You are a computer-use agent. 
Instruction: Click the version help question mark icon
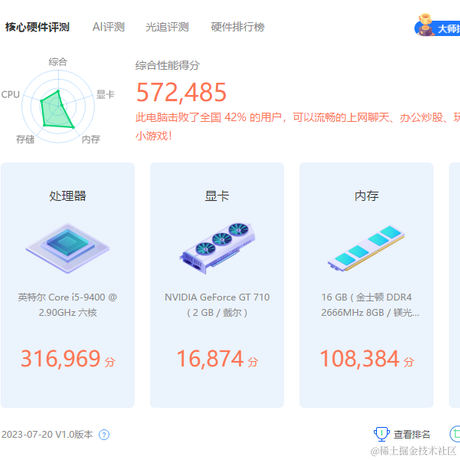click(x=104, y=435)
